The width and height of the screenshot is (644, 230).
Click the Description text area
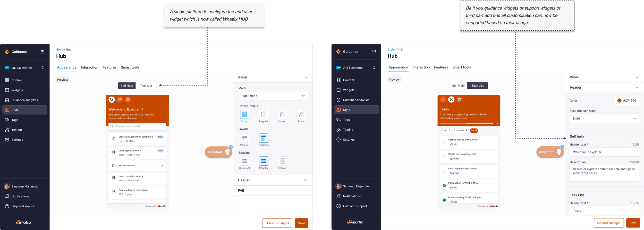pos(604,173)
